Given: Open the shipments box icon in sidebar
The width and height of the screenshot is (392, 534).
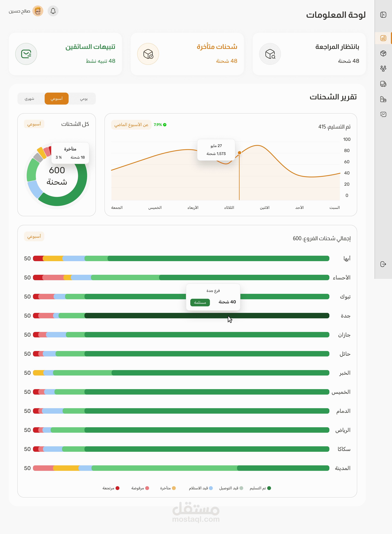Looking at the screenshot, I should coord(383,53).
